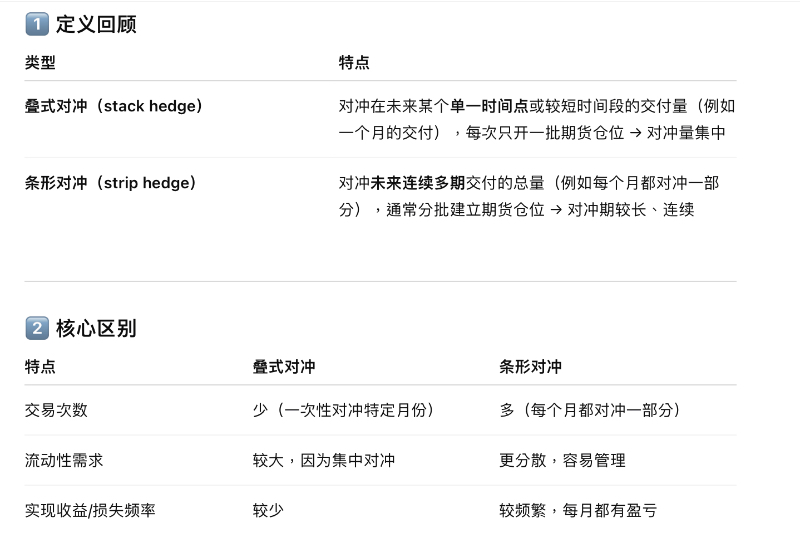Viewport: 800px width, 547px height.
Task: Click the cell 较大，因为集中对冲
Action: 324,460
